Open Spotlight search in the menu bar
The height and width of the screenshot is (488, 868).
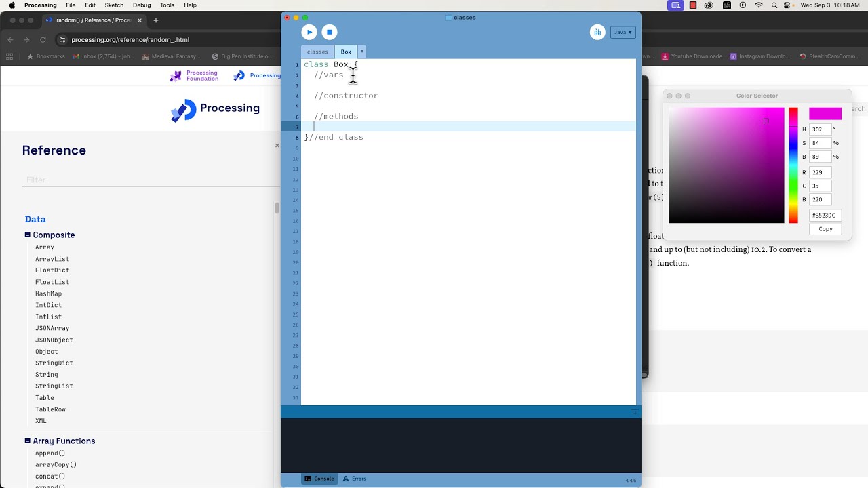pyautogui.click(x=774, y=5)
